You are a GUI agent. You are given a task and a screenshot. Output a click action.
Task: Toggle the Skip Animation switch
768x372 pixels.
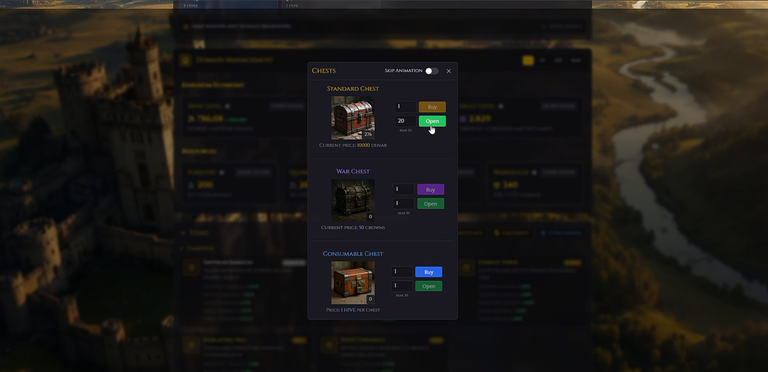(432, 71)
